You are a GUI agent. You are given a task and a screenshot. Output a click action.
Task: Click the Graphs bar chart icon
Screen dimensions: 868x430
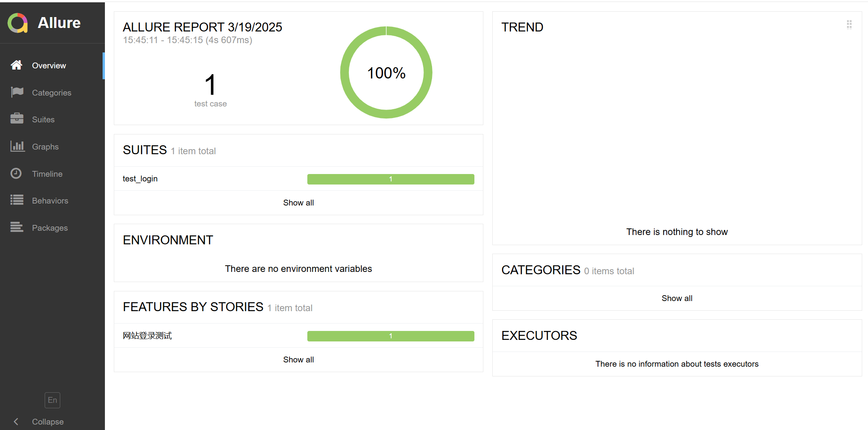click(x=17, y=146)
